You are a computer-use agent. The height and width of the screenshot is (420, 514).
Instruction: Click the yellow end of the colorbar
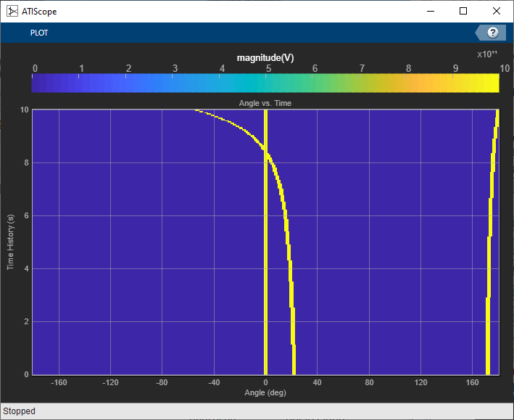[492, 83]
